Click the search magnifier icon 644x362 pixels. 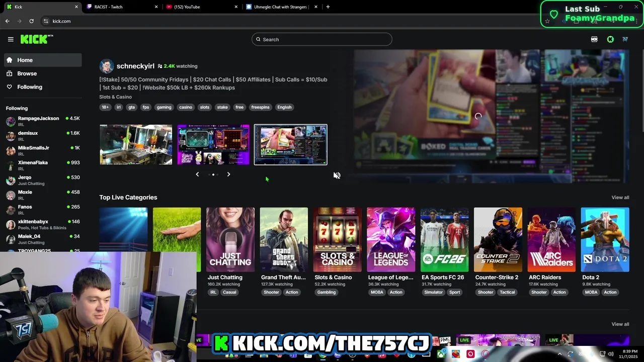(258, 39)
